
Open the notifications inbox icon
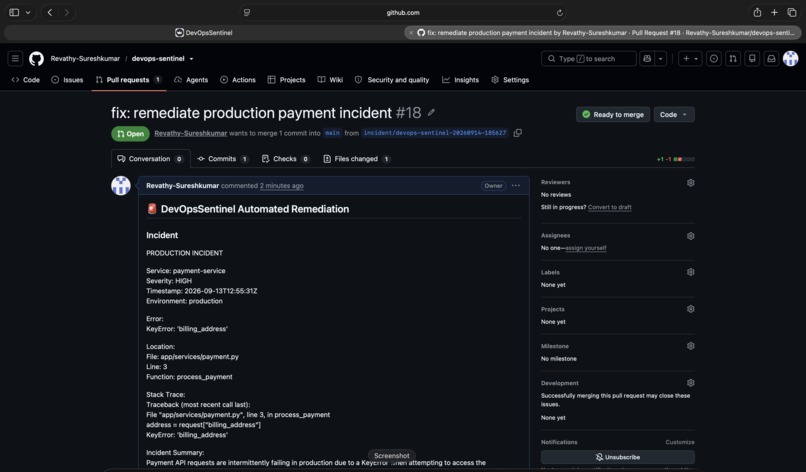pos(772,59)
